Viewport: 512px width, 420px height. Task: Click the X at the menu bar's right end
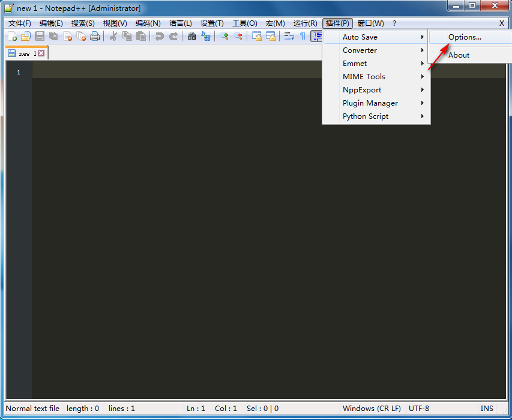(x=502, y=23)
